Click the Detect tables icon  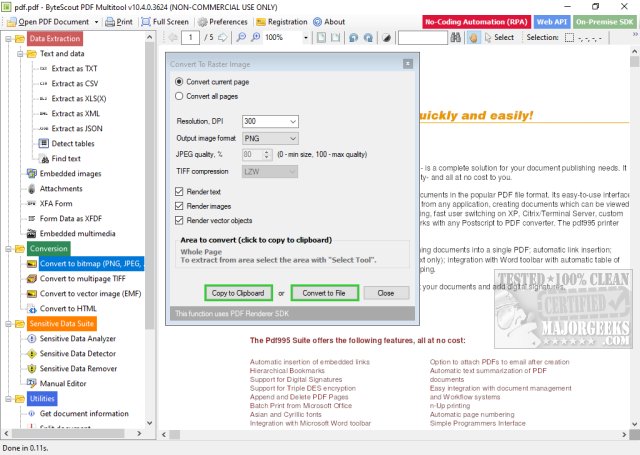click(43, 143)
